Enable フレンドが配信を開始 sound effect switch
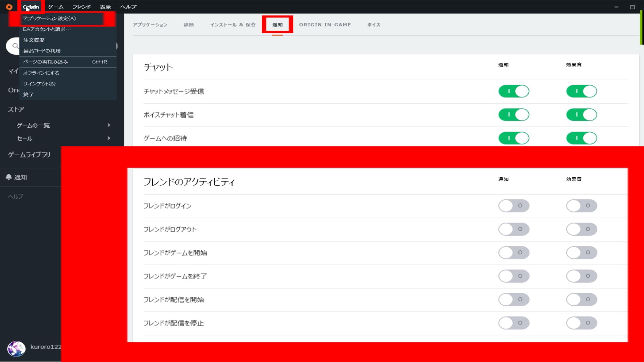This screenshot has height=362, width=644. click(582, 300)
